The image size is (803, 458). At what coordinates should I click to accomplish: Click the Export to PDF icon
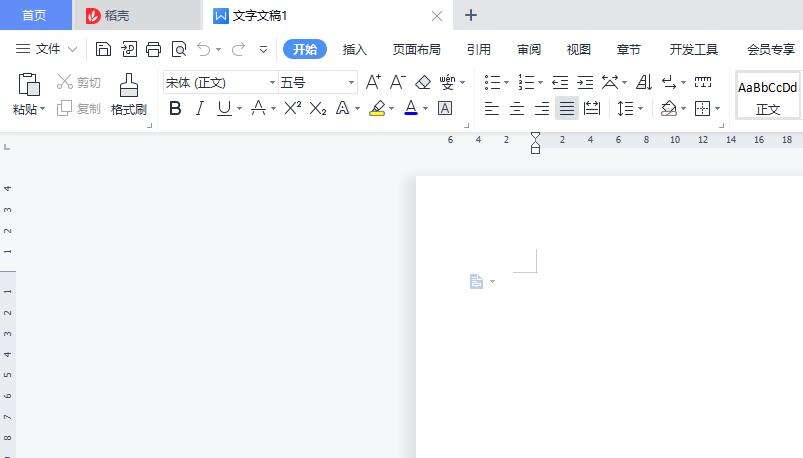pyautogui.click(x=129, y=49)
